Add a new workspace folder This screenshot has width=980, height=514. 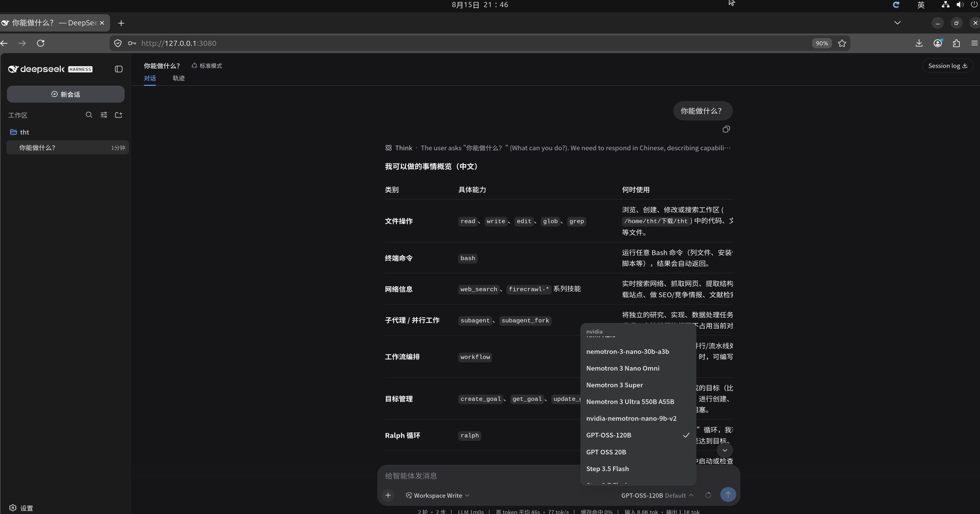(x=119, y=115)
